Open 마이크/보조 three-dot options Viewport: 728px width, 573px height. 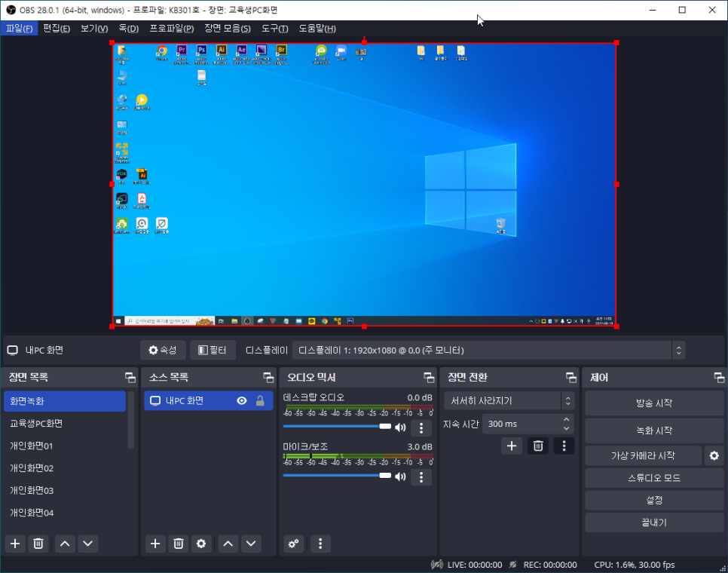pyautogui.click(x=421, y=477)
